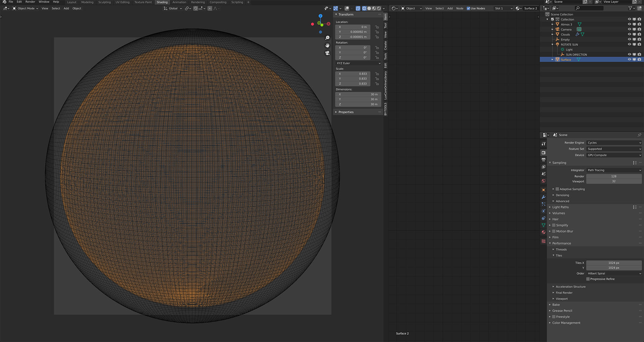644x342 pixels.
Task: Open the Object properties tab icon
Action: tap(543, 190)
